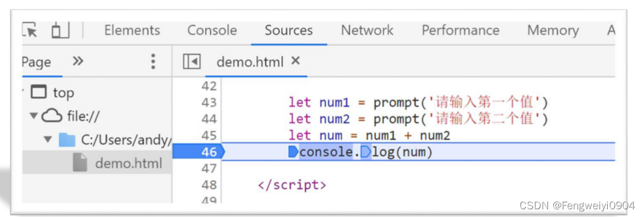Add a breakpoint on line 44

coord(209,119)
